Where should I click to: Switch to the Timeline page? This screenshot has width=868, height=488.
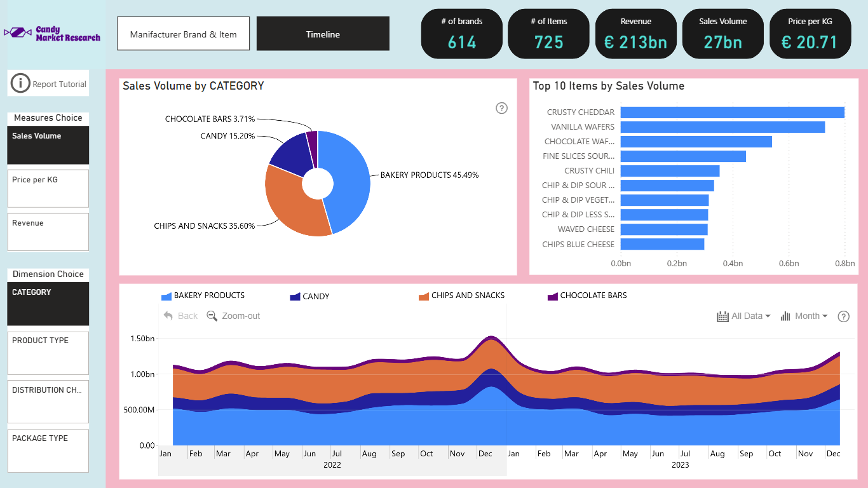(x=323, y=34)
